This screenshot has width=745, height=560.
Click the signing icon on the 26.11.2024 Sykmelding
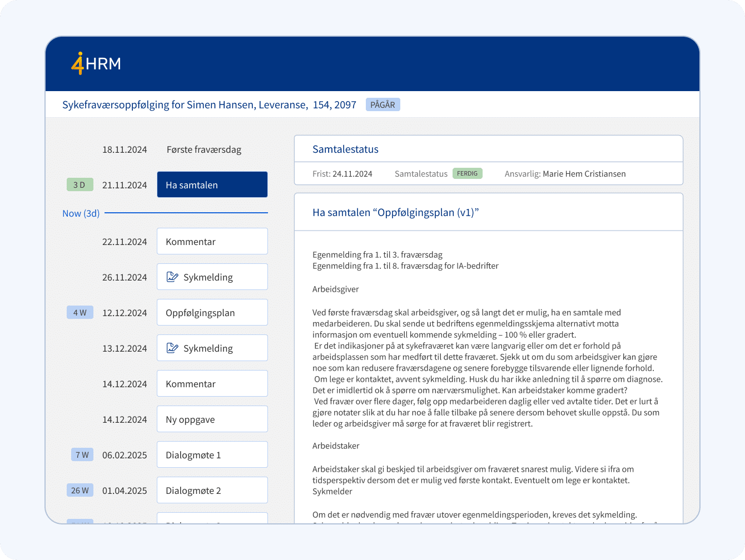(x=172, y=277)
